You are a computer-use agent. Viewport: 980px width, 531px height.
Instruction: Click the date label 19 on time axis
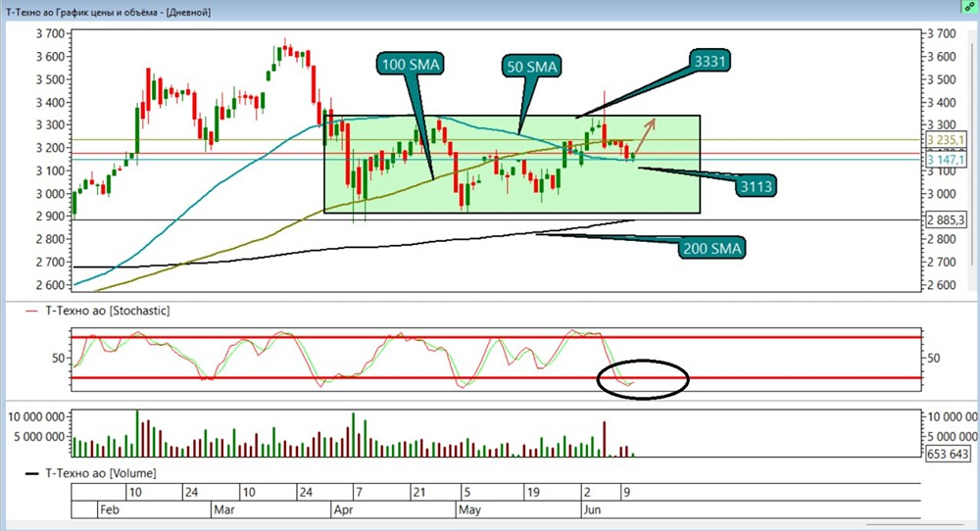tap(532, 492)
